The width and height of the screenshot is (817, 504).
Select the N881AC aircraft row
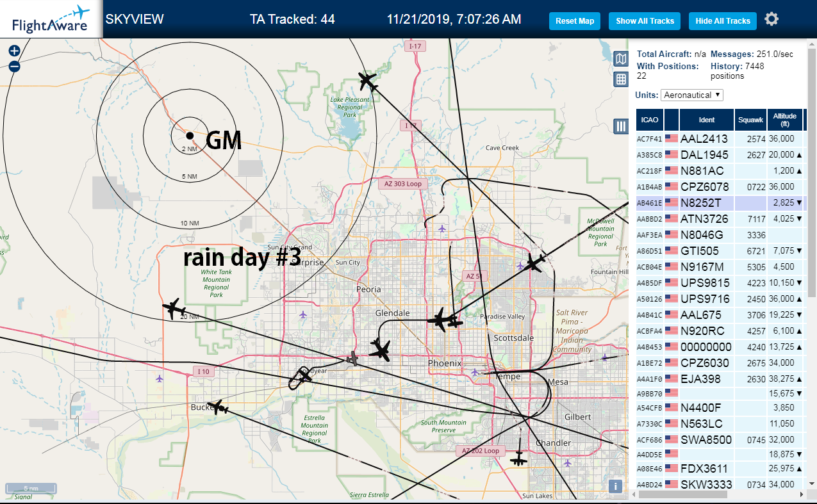click(720, 170)
